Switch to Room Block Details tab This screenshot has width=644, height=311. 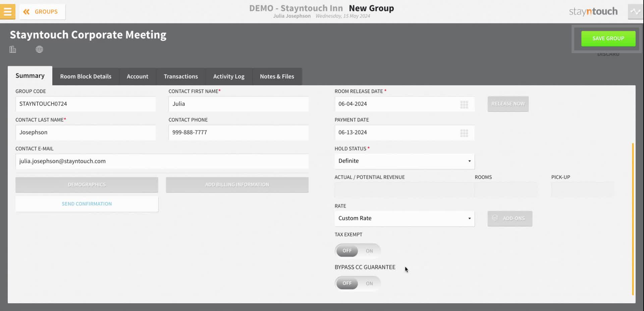[x=86, y=77]
